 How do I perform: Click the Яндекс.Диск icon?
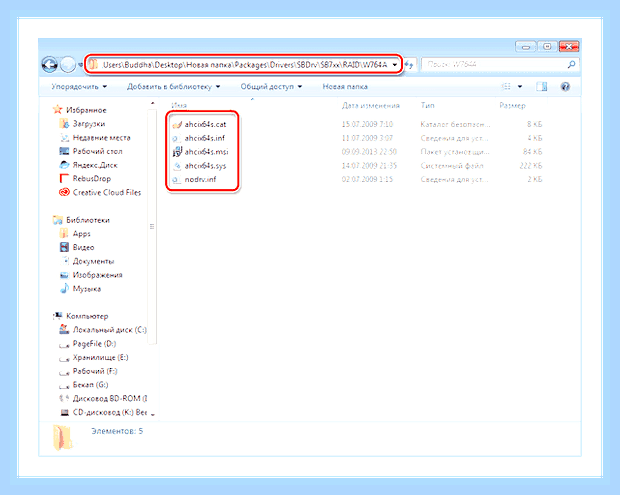point(64,165)
